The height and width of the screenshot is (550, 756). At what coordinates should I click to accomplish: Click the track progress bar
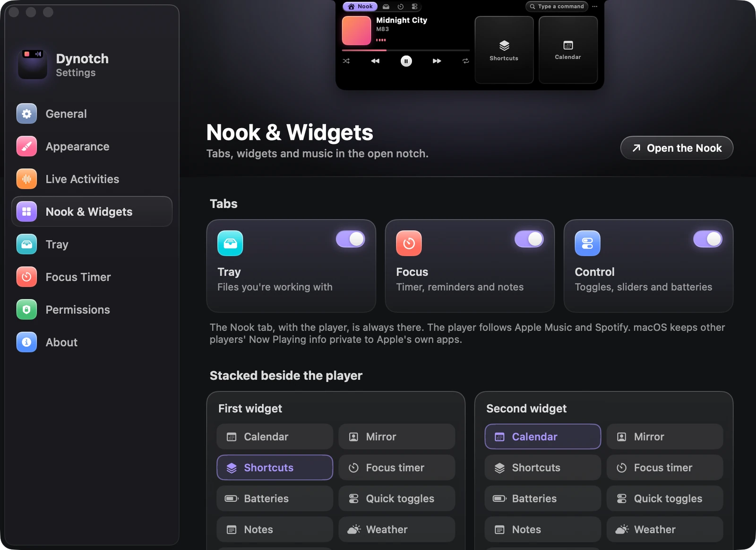click(406, 50)
